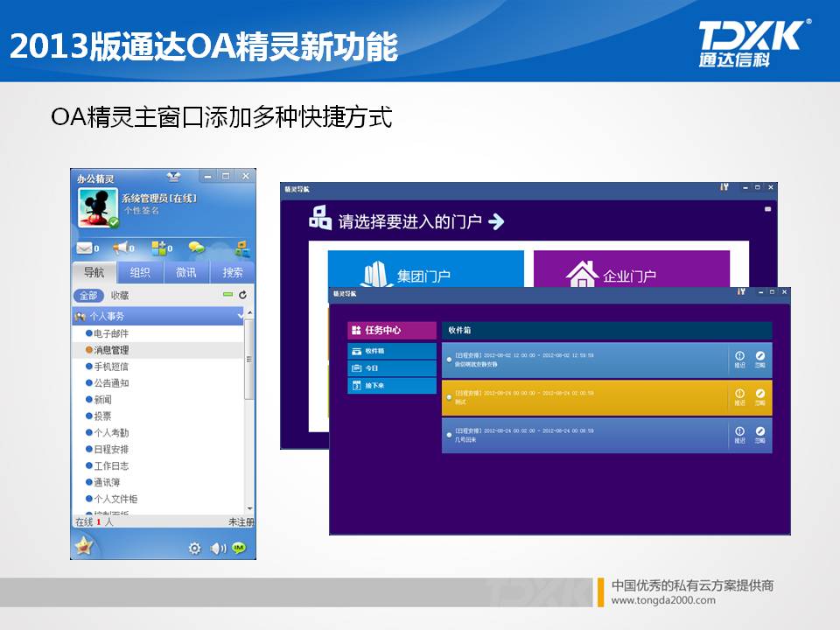Screen dimensions: 840x630
Task: Open 消息管理 in navigation list
Action: (x=111, y=350)
